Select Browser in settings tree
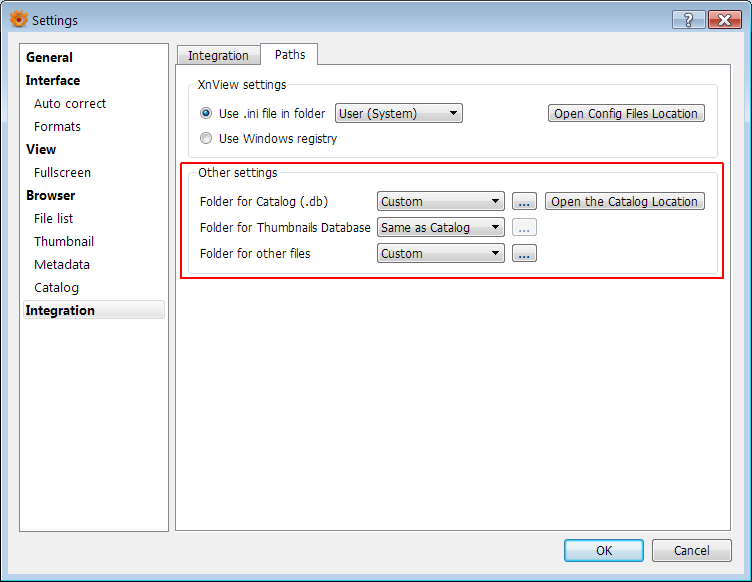This screenshot has height=582, width=752. (51, 196)
